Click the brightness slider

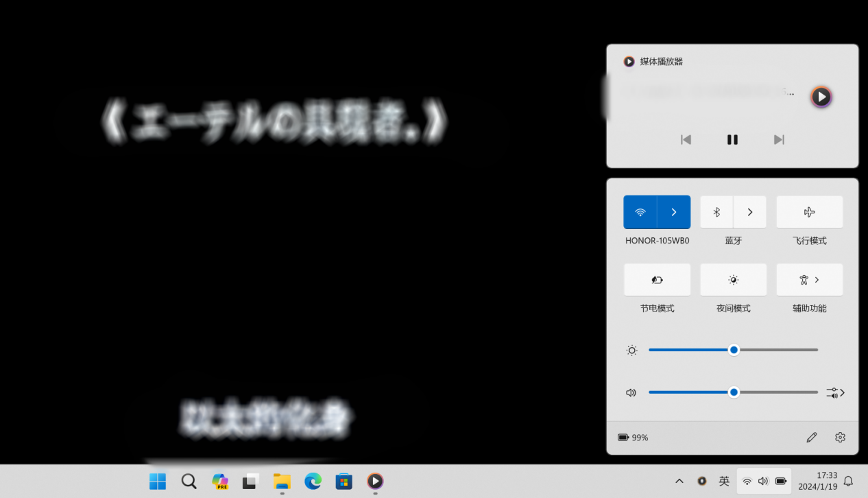733,350
